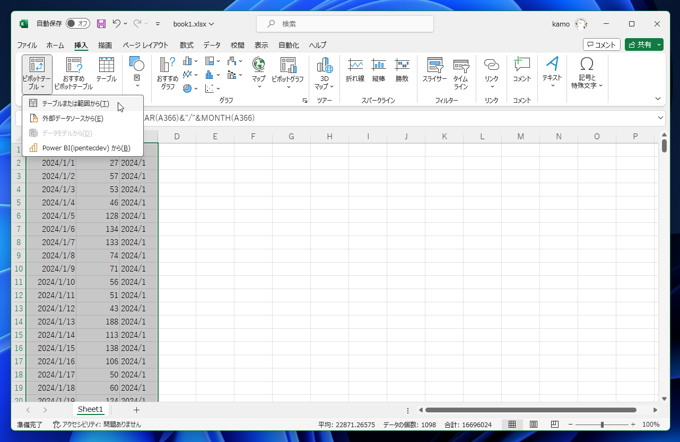Click the undo arrow icon
This screenshot has width=680, height=442.
tap(116, 24)
